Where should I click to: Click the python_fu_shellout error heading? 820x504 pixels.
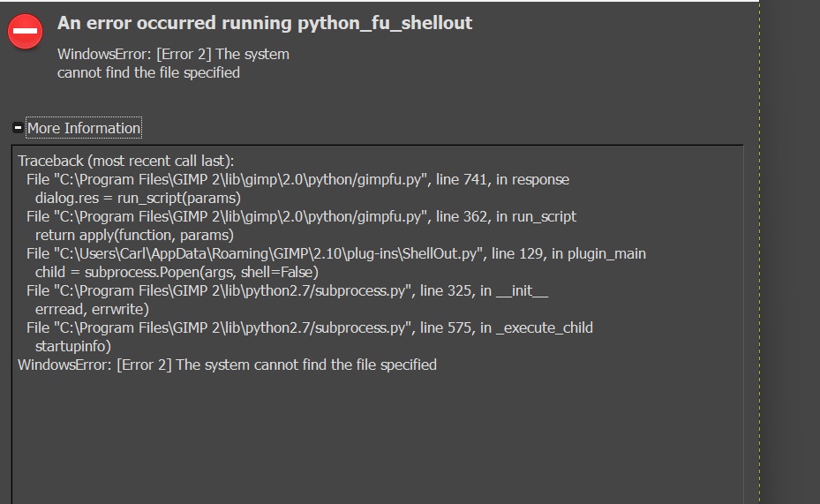[x=265, y=23]
